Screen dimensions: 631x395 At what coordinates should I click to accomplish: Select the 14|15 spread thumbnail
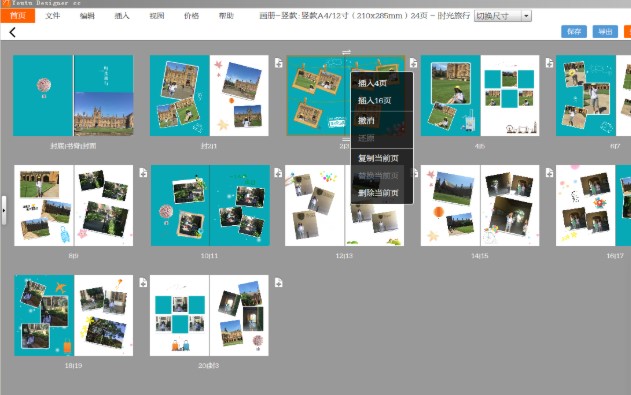click(480, 205)
